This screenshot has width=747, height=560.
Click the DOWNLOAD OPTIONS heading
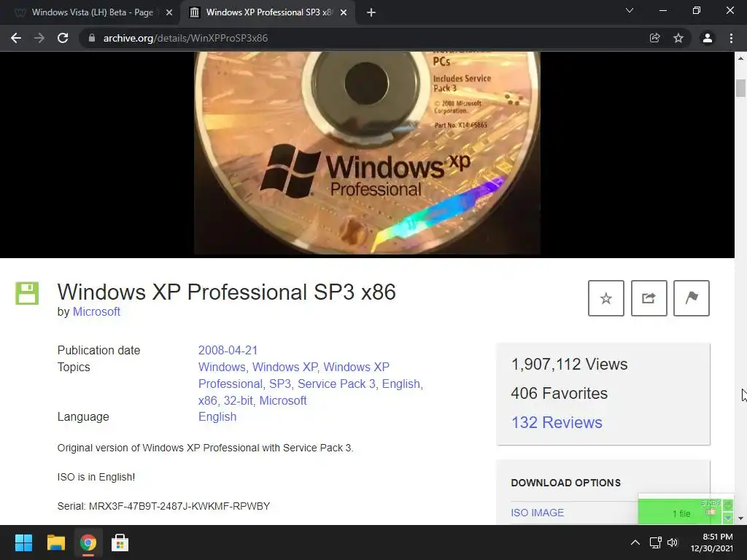566,483
